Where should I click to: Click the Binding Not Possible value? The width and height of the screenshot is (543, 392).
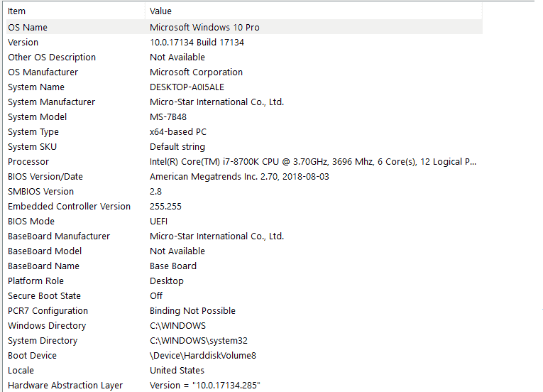click(x=192, y=310)
